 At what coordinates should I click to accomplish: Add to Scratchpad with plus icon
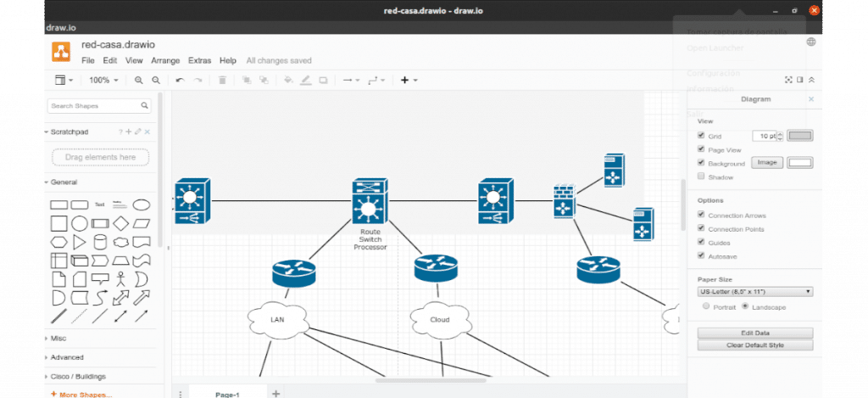tap(129, 132)
